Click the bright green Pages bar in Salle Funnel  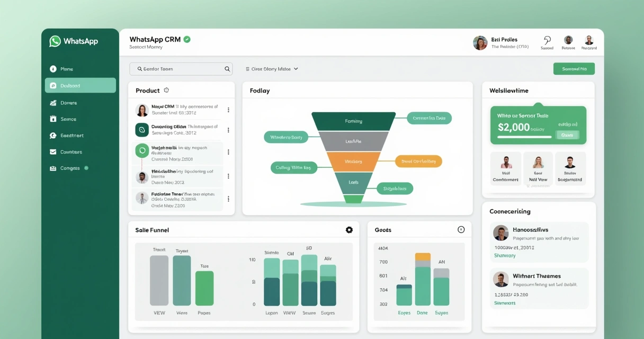click(x=204, y=289)
